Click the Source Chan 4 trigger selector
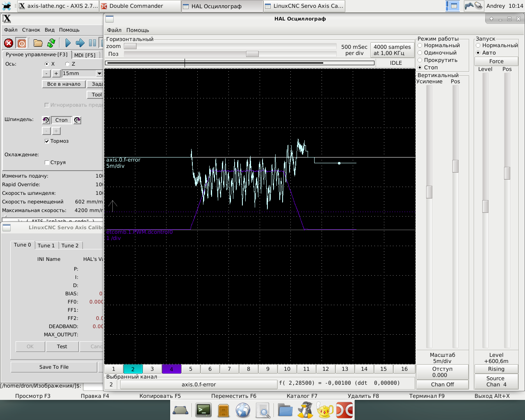 tap(496, 381)
